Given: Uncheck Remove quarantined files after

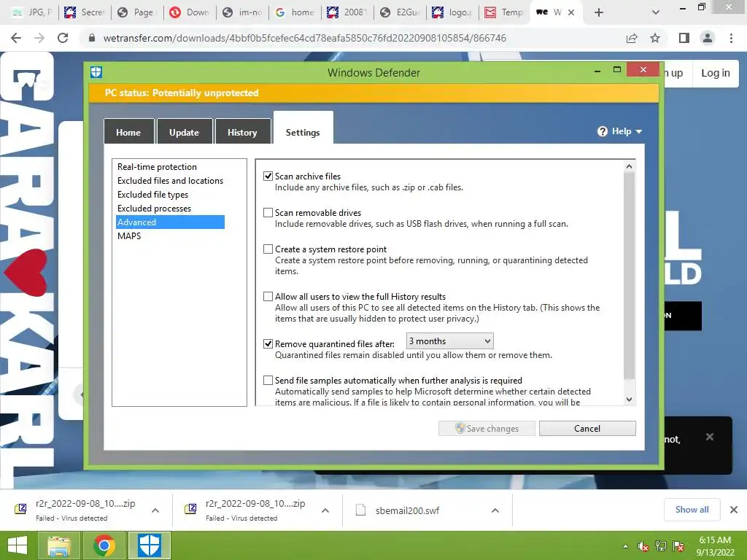Looking at the screenshot, I should 268,344.
